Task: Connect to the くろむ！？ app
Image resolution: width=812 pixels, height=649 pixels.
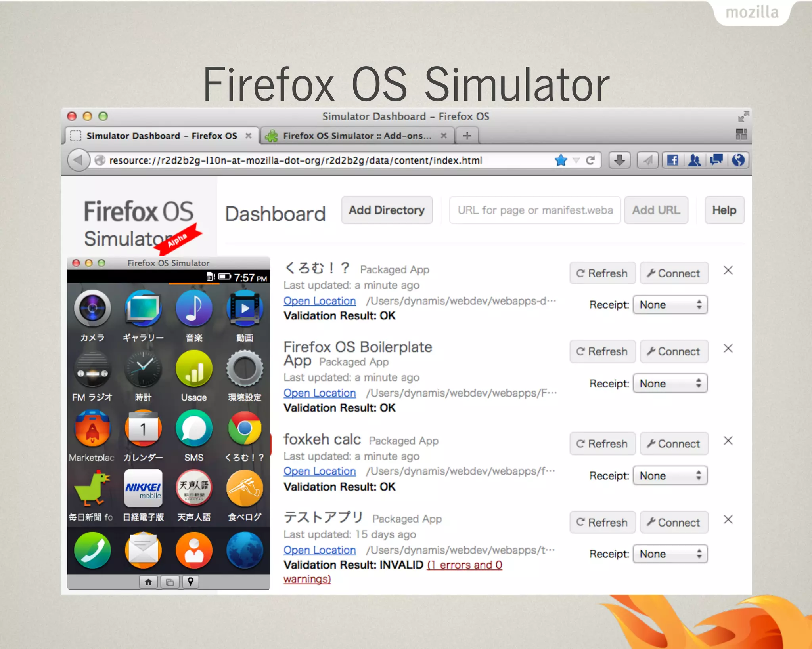Action: click(674, 273)
